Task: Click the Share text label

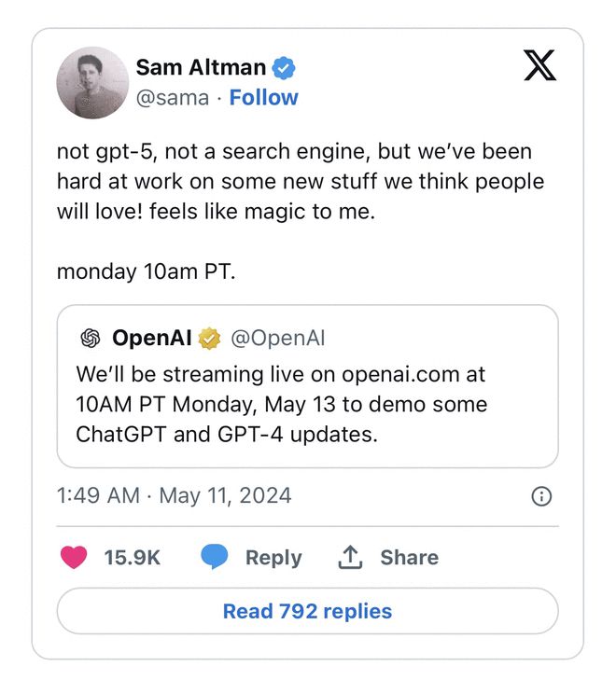Action: [410, 557]
